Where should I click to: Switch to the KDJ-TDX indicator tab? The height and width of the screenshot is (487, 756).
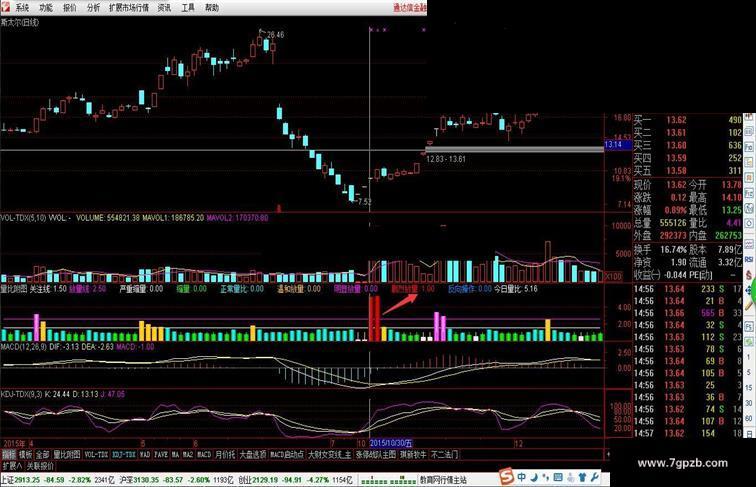[x=124, y=454]
